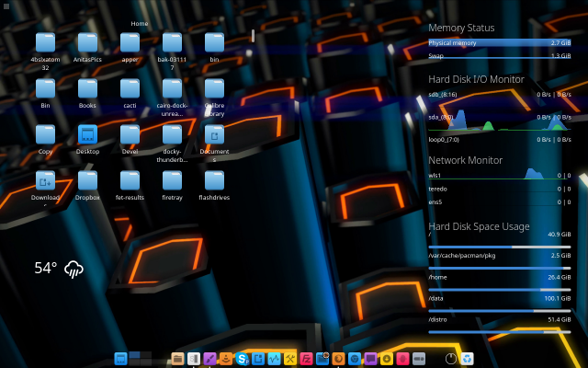Click the rainy weather widget icon

click(74, 269)
